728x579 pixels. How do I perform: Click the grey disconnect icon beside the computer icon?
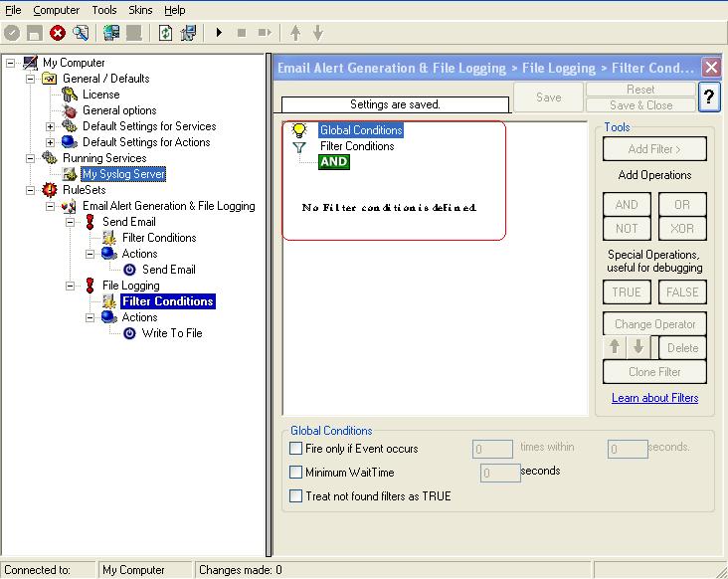point(134,33)
